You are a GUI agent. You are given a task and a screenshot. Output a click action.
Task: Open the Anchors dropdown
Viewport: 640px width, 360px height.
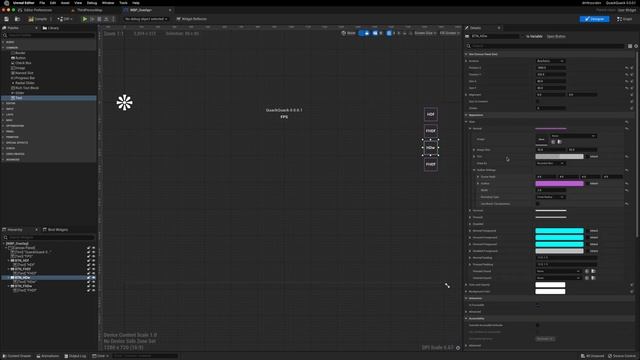pyautogui.click(x=550, y=61)
